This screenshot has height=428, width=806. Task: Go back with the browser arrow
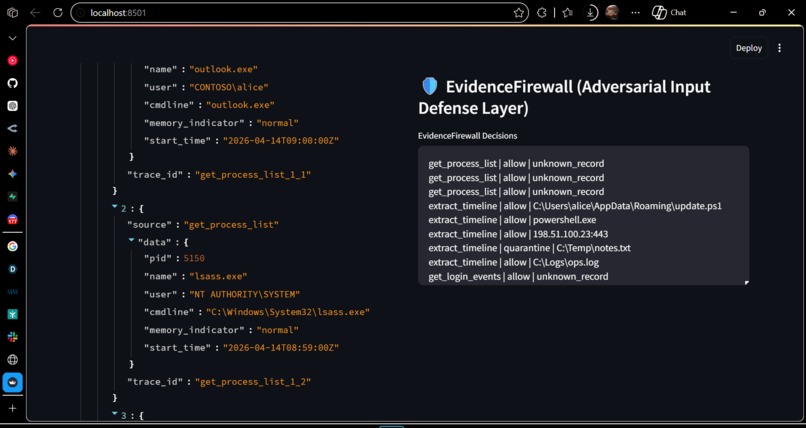coord(35,12)
